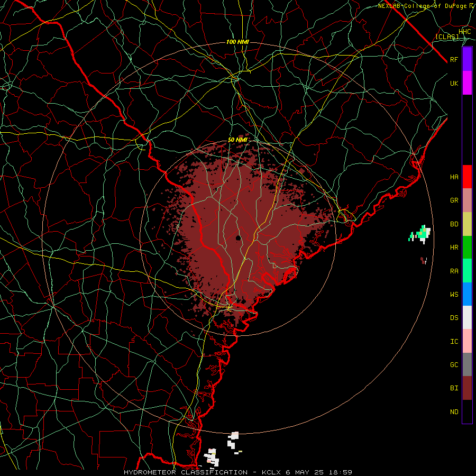Image resolution: width=476 pixels, height=476 pixels.
Task: Click the UK legend label
Action: coord(454,83)
